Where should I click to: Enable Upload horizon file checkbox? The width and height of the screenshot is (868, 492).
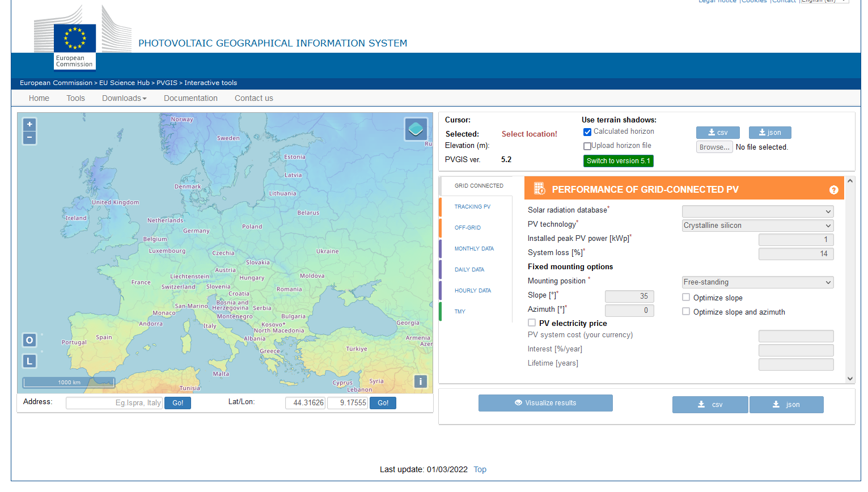[587, 146]
